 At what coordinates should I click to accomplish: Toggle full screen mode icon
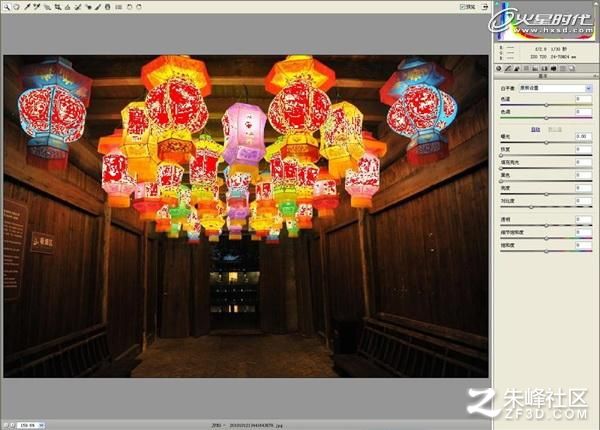[485, 7]
